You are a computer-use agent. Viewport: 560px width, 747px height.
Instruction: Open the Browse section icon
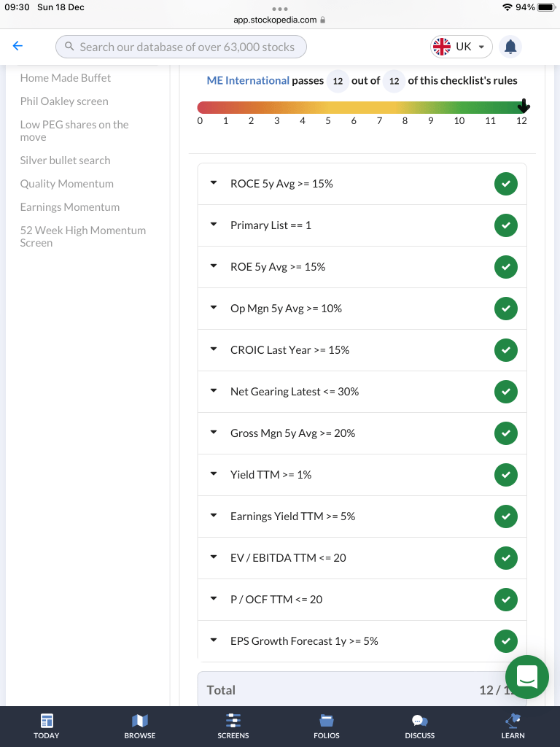pos(140,721)
